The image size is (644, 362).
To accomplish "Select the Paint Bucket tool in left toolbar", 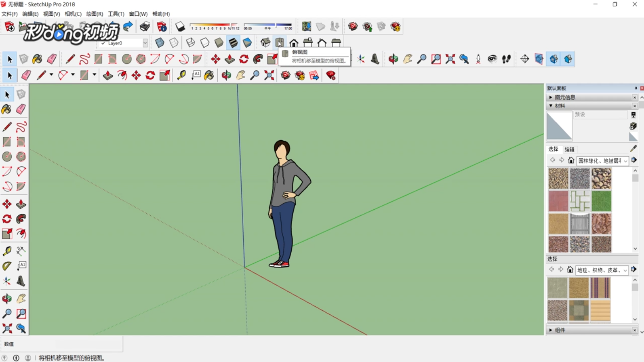I will 7,109.
